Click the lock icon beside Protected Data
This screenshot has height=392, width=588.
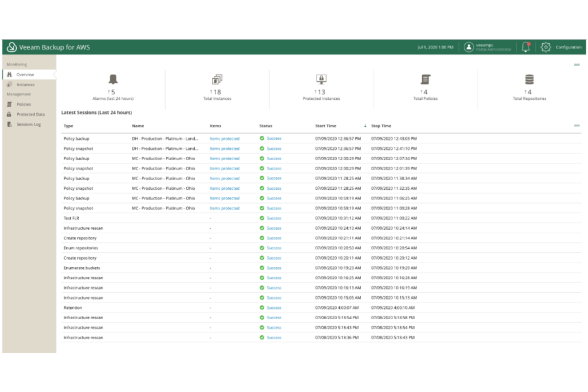(10, 114)
